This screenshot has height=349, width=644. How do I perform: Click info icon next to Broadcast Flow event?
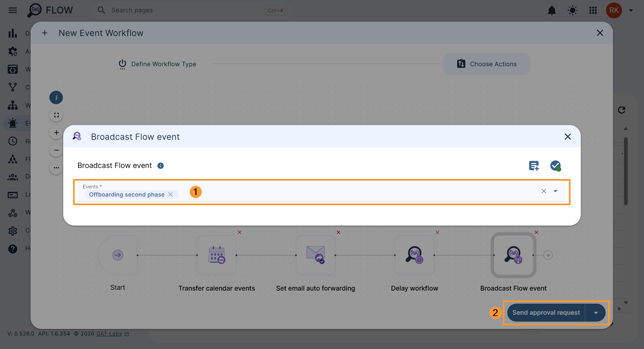tap(161, 166)
